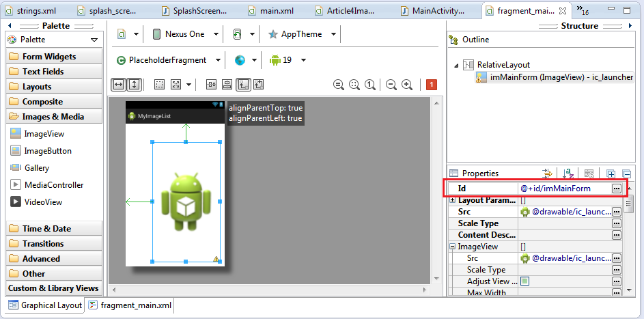The height and width of the screenshot is (319, 644).
Task: Select the Android robot ImageView on canvas
Action: point(186,201)
